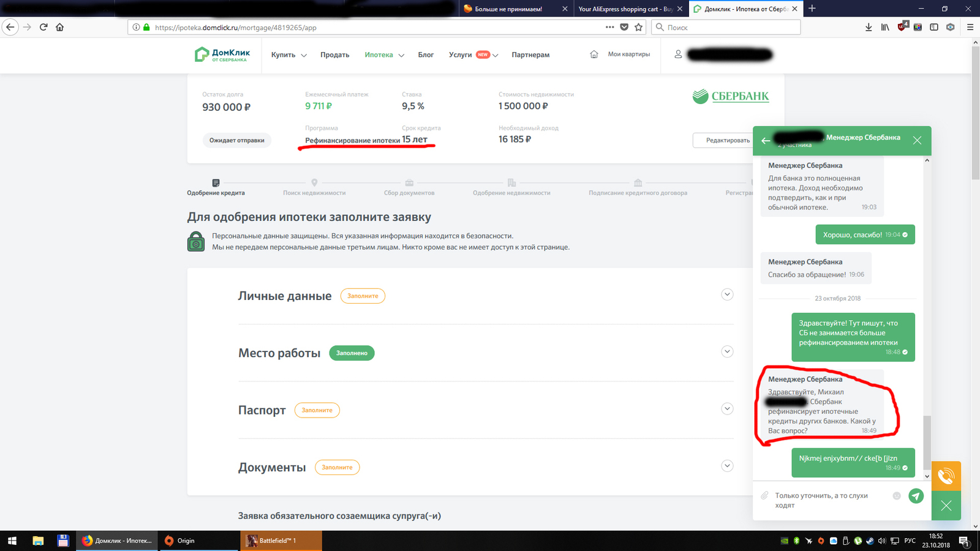Click the Firefox Поиск search box
Image resolution: width=980 pixels, height=551 pixels.
click(726, 27)
